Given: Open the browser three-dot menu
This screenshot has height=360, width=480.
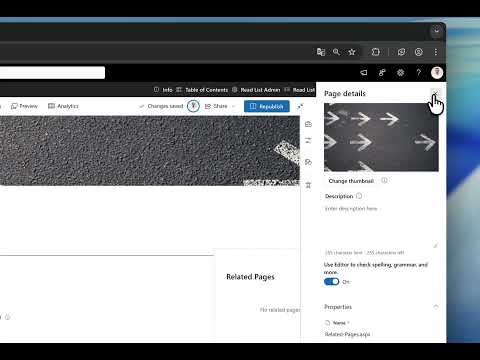Looking at the screenshot, I should click(x=436, y=52).
